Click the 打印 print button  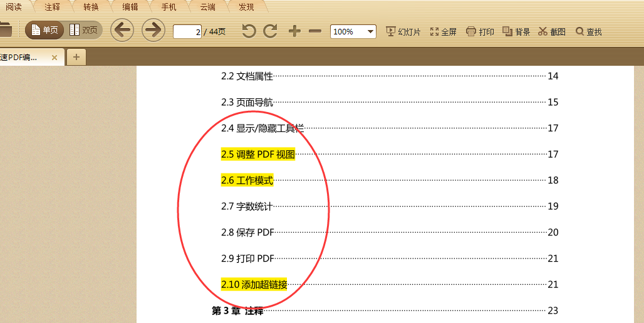click(480, 31)
